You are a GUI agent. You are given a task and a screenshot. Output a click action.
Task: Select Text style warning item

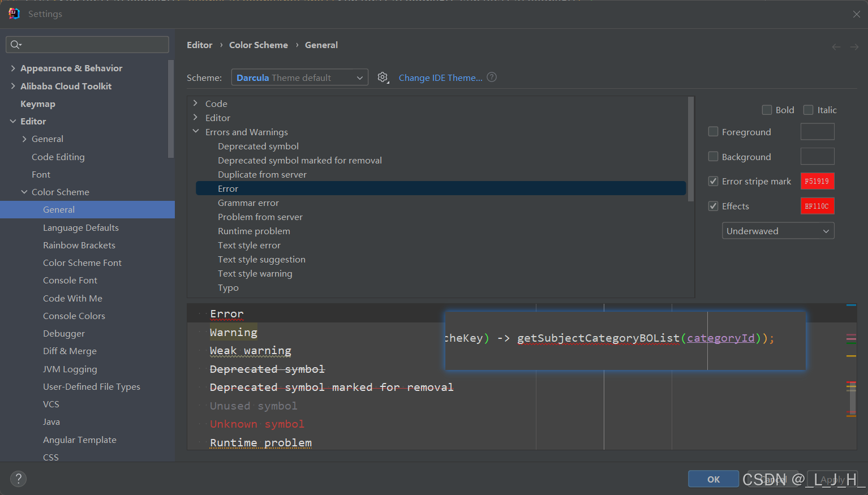[x=255, y=273]
